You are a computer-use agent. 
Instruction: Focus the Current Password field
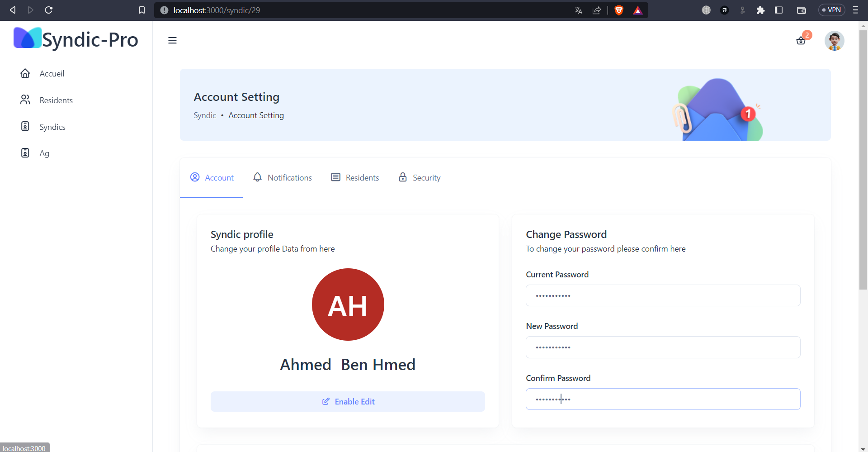click(663, 295)
